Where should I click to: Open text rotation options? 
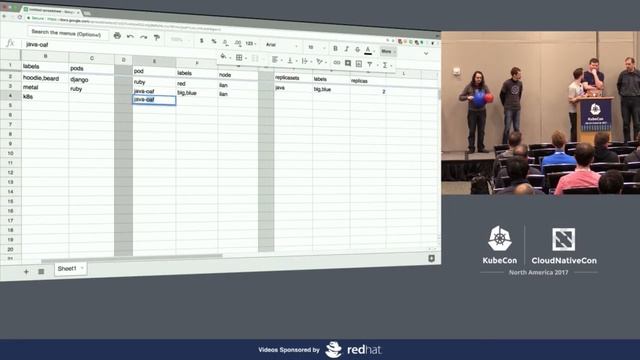coord(320,62)
